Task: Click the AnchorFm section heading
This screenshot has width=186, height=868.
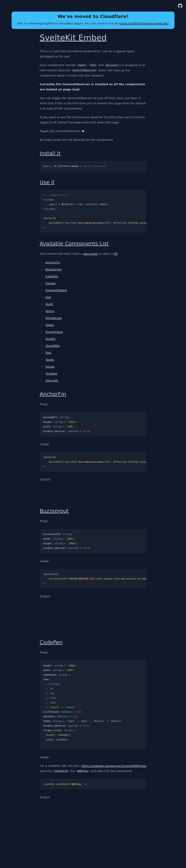Action: (53, 394)
